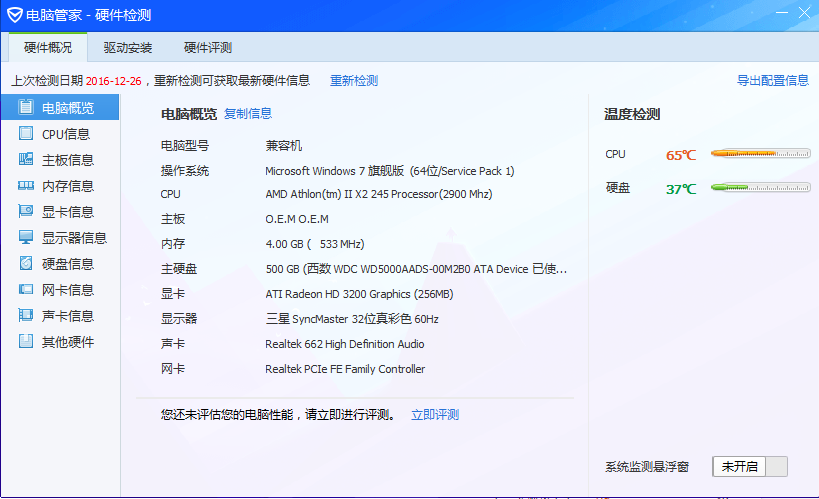Open the 主板信息 motherboard icon

pyautogui.click(x=26, y=159)
